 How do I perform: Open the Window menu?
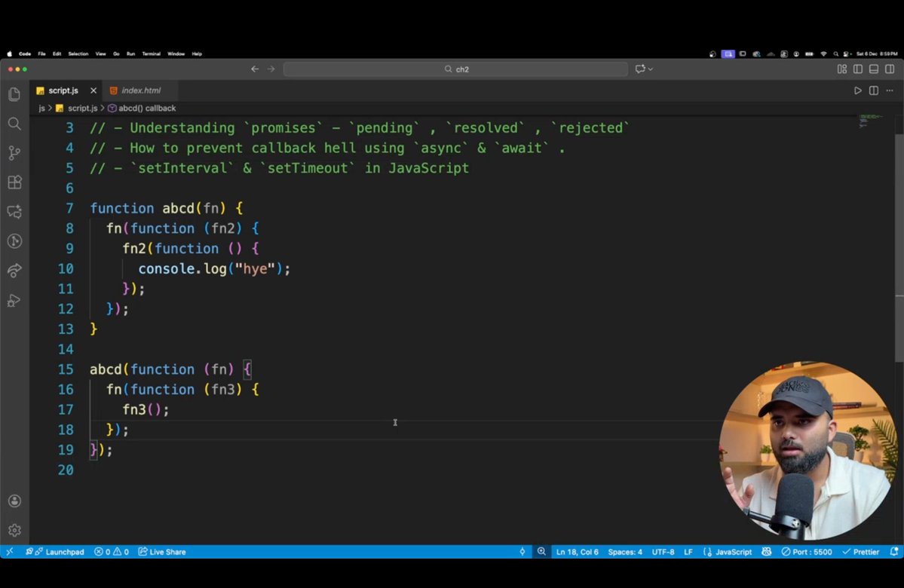tap(176, 54)
